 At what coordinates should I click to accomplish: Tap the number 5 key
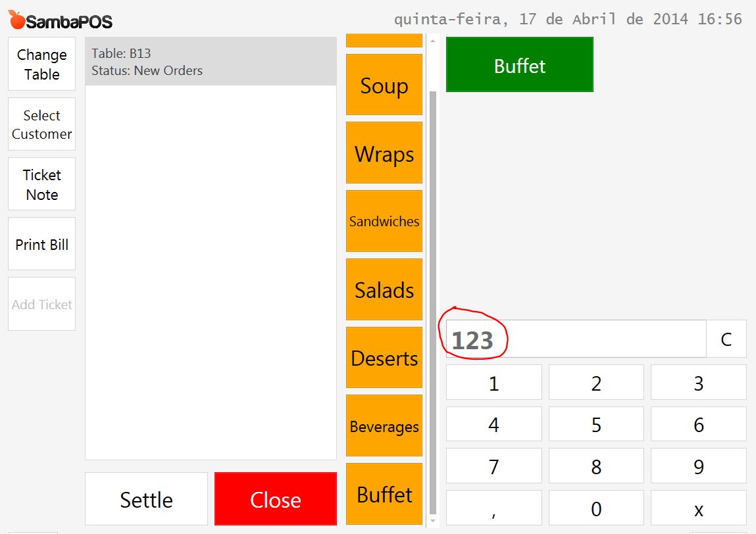click(596, 424)
